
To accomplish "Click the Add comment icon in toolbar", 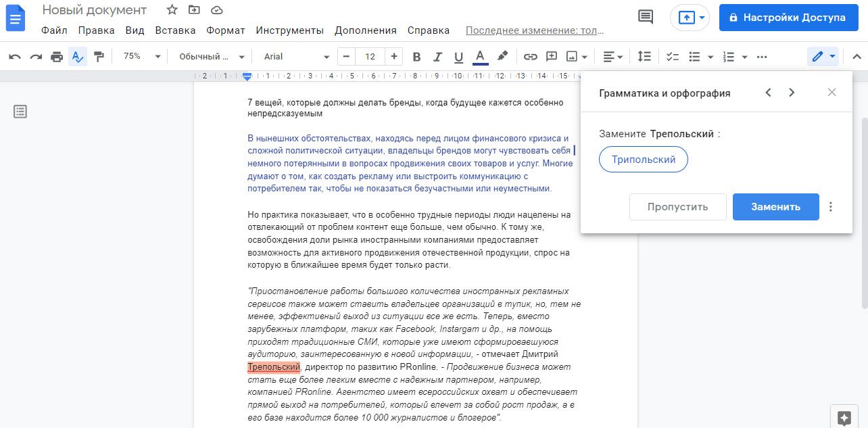I will point(552,57).
